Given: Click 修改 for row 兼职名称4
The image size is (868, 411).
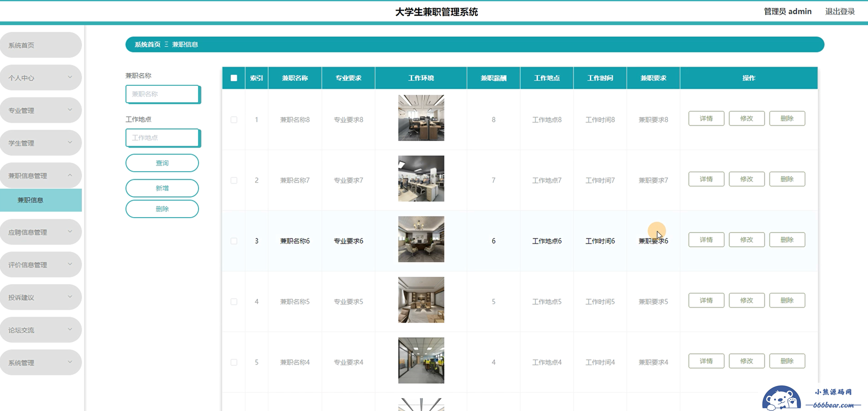Looking at the screenshot, I should [x=747, y=361].
